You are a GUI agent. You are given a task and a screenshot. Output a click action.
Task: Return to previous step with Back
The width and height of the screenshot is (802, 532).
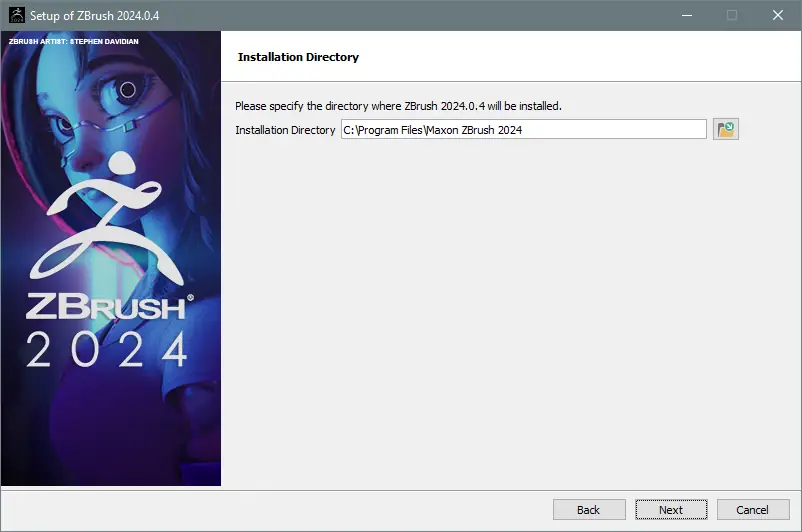pos(589,509)
